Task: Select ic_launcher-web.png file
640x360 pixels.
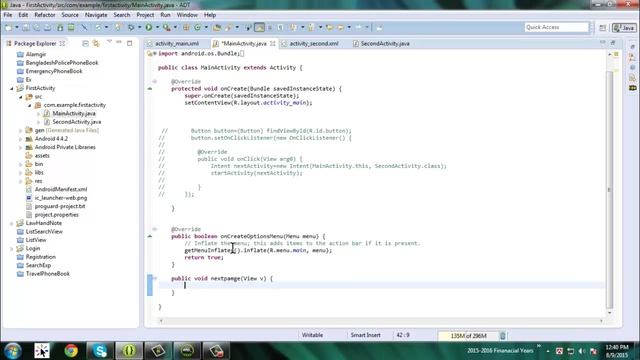Action: 61,198
